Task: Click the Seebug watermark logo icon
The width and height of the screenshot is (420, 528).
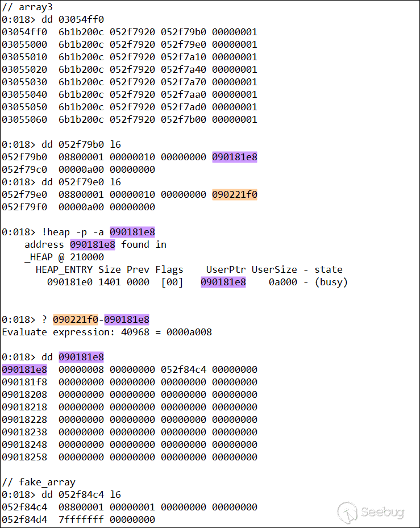Action: click(x=347, y=513)
